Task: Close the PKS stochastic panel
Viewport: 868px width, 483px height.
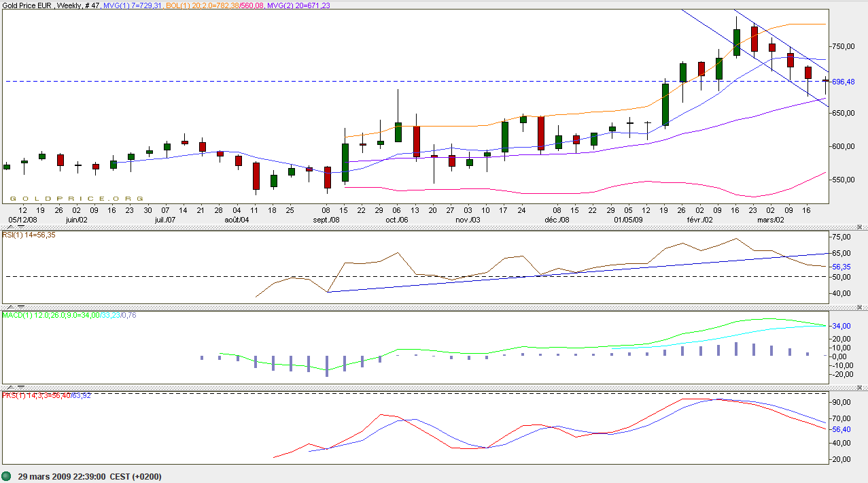Action: pyautogui.click(x=859, y=388)
